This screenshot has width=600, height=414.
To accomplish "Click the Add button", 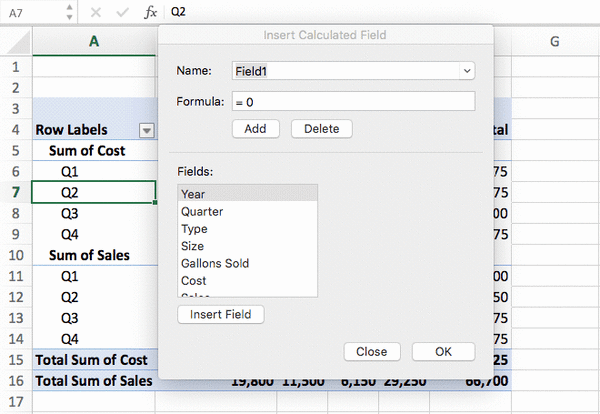I will [x=254, y=129].
